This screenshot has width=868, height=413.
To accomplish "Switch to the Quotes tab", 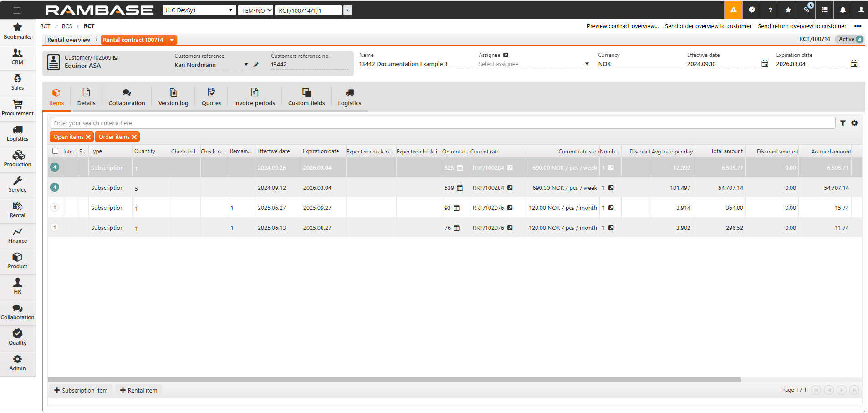I will (211, 97).
